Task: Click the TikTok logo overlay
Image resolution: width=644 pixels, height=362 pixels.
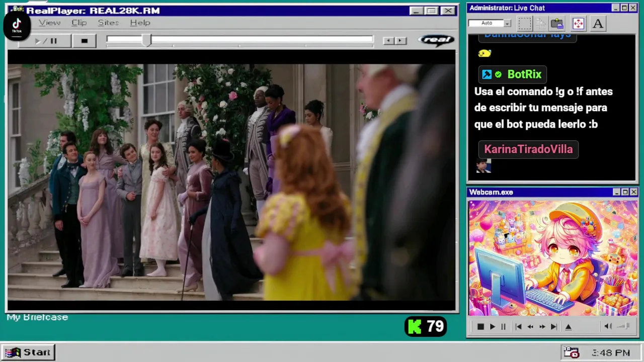Action: click(17, 25)
